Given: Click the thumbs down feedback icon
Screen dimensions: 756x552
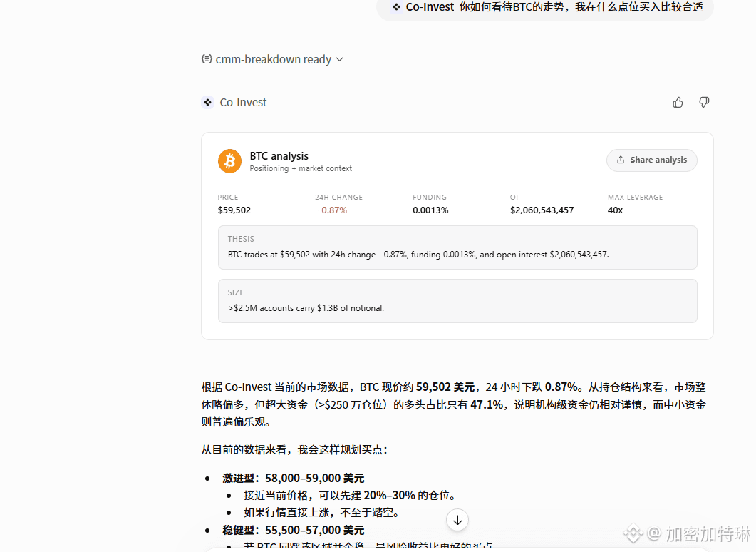Looking at the screenshot, I should [x=704, y=102].
